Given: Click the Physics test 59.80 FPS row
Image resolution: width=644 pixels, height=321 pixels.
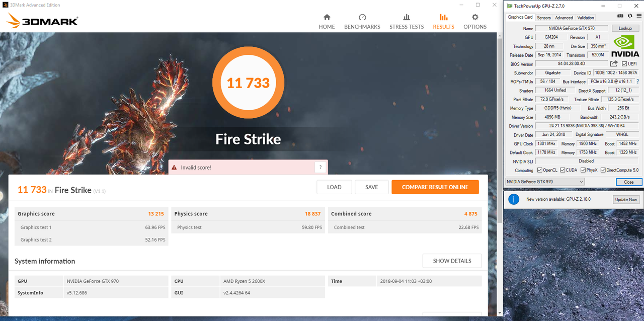Looking at the screenshot, I should click(248, 227).
